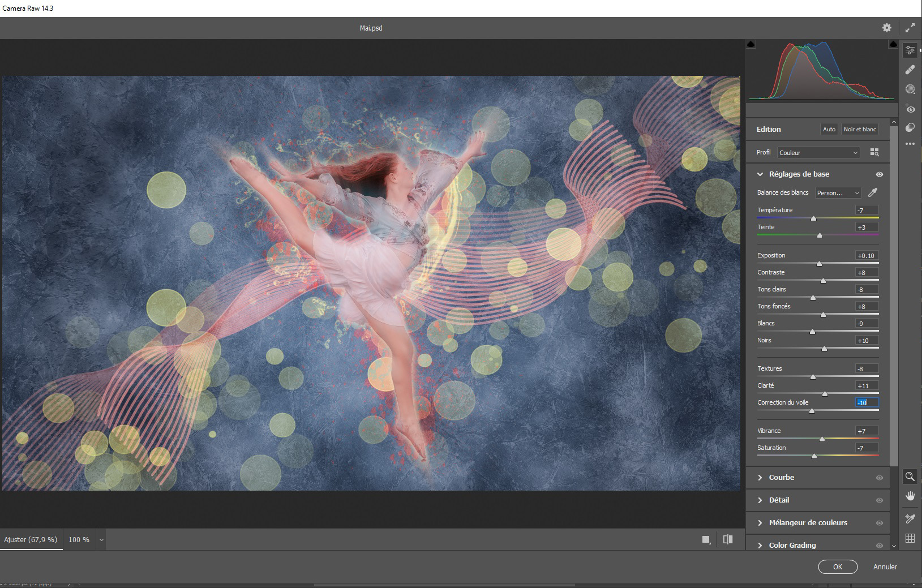The image size is (922, 588).
Task: Select the Zoom magnifier tool
Action: (910, 477)
